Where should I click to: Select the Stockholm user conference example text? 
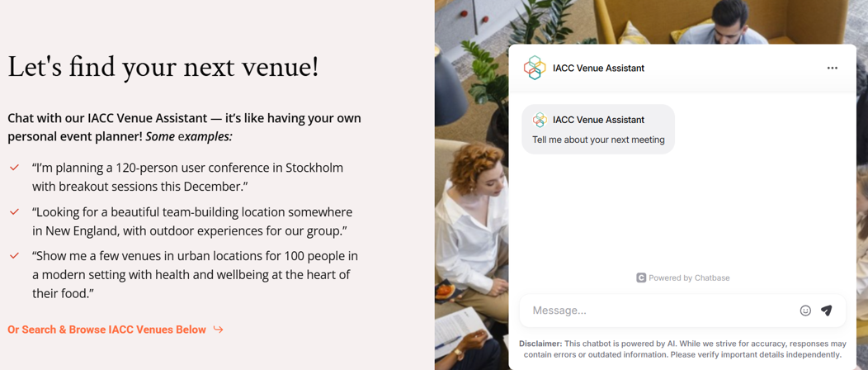(187, 177)
